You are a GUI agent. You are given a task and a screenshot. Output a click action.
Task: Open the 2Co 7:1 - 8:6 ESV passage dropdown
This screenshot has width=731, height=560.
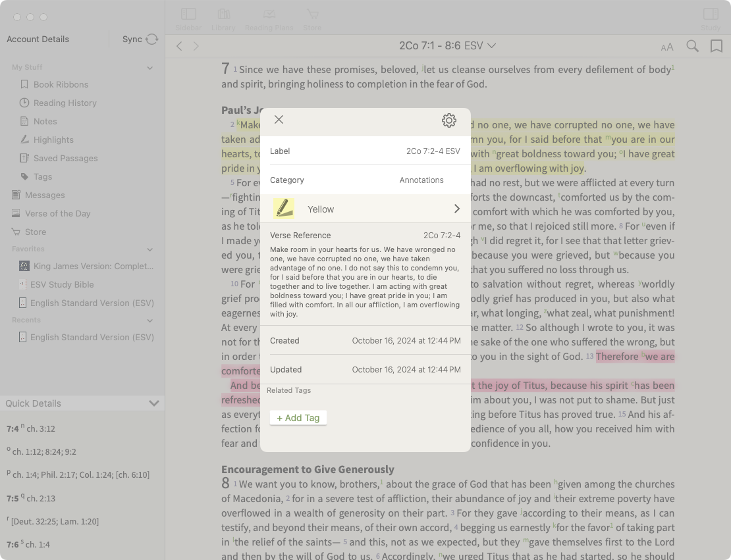pyautogui.click(x=448, y=45)
